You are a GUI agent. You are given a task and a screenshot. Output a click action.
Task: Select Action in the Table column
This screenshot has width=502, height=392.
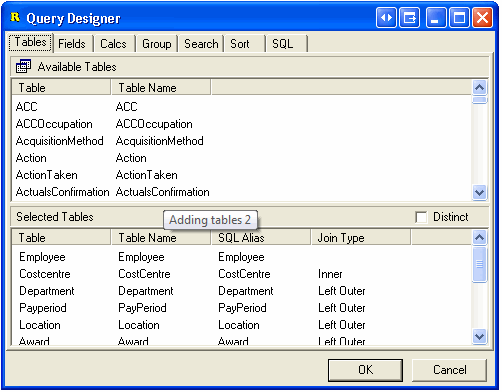[x=31, y=158]
